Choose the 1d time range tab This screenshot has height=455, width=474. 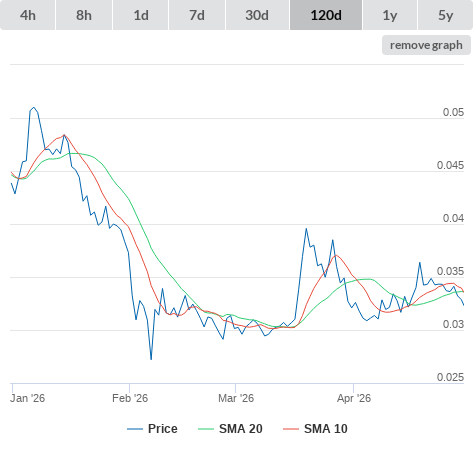[x=141, y=15]
